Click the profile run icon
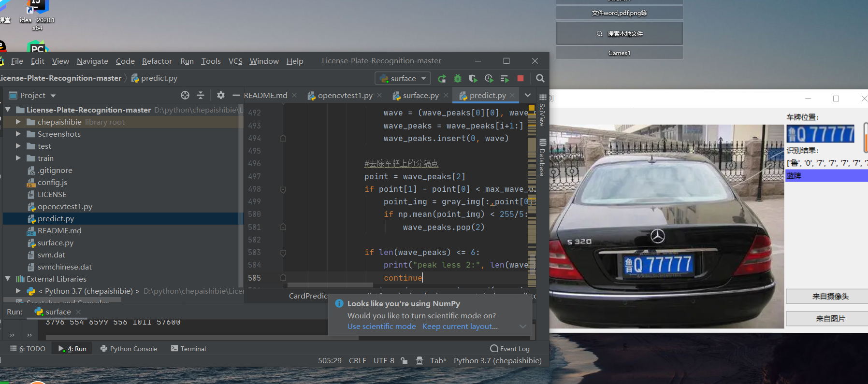This screenshot has height=384, width=868. click(489, 79)
